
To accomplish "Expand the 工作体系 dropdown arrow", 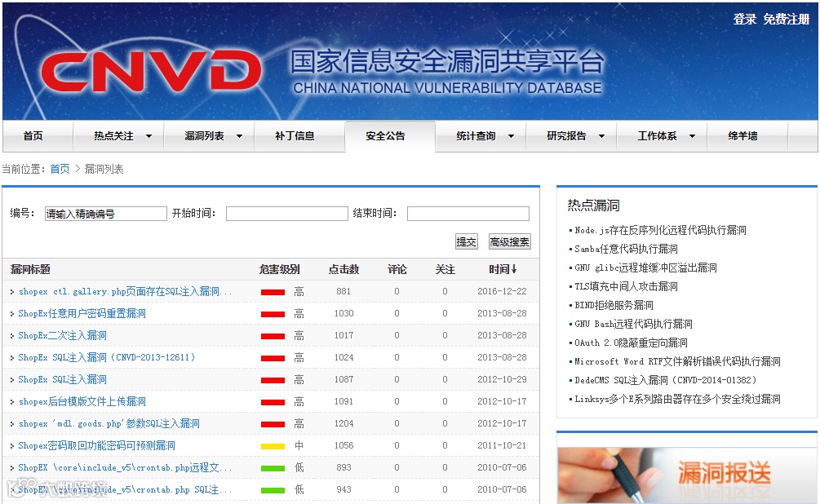I will 693,136.
